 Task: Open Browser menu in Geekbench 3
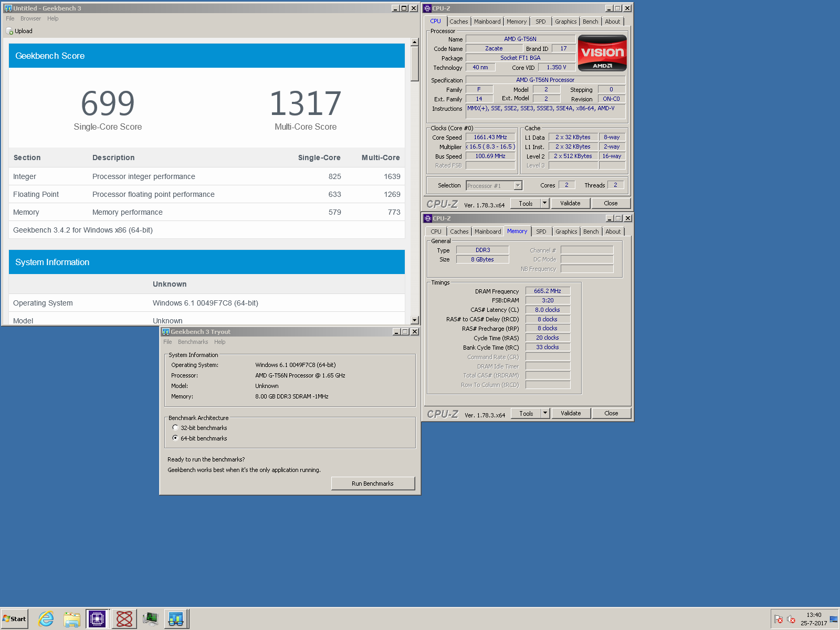point(30,18)
